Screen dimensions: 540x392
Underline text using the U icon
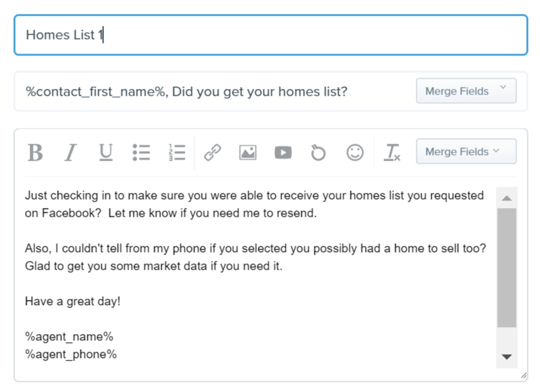click(x=106, y=153)
